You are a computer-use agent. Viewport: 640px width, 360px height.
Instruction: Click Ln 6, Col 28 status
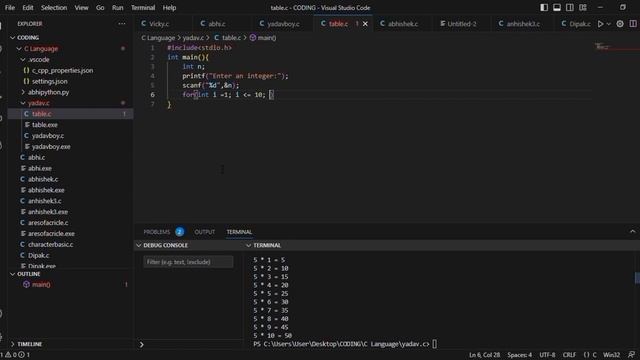(484, 355)
